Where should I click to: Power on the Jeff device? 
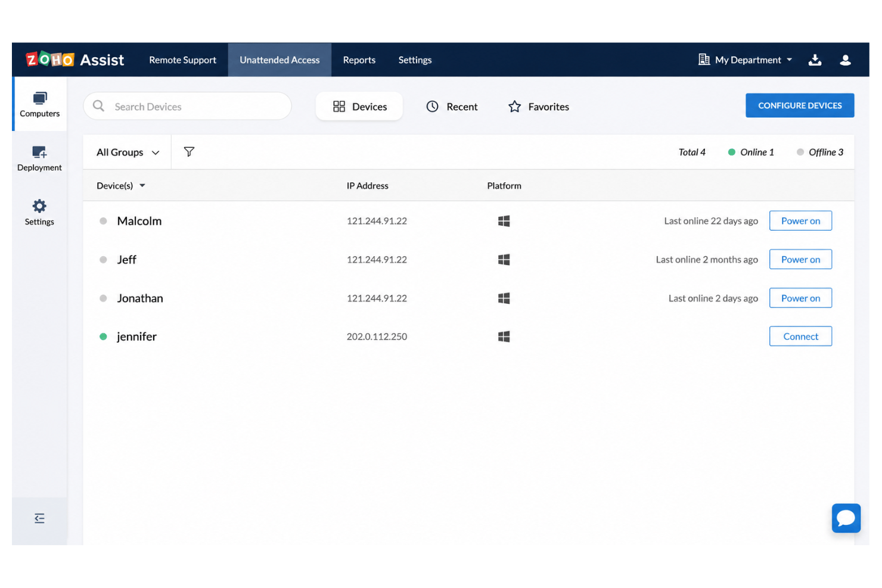800,260
